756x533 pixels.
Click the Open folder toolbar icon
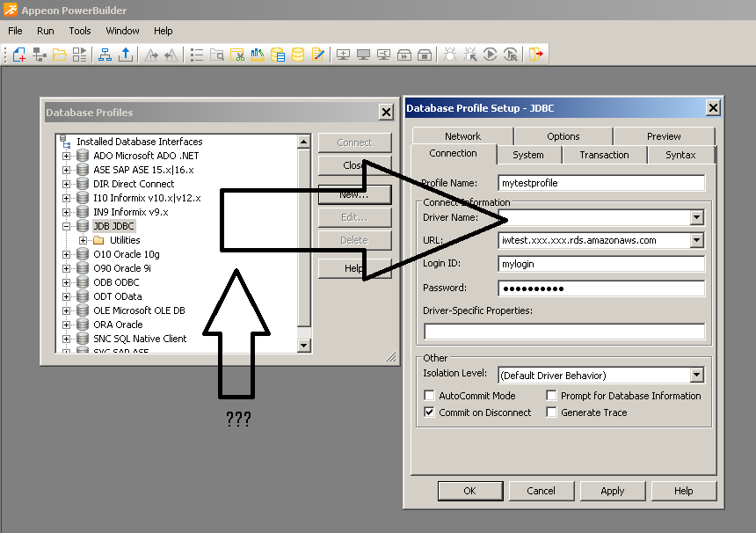tap(59, 55)
